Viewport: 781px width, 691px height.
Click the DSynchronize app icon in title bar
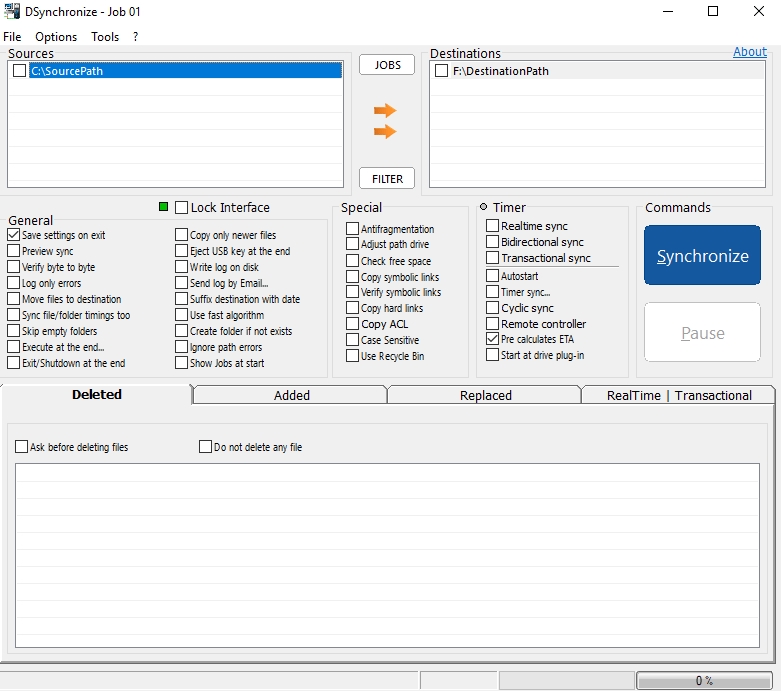coord(11,11)
